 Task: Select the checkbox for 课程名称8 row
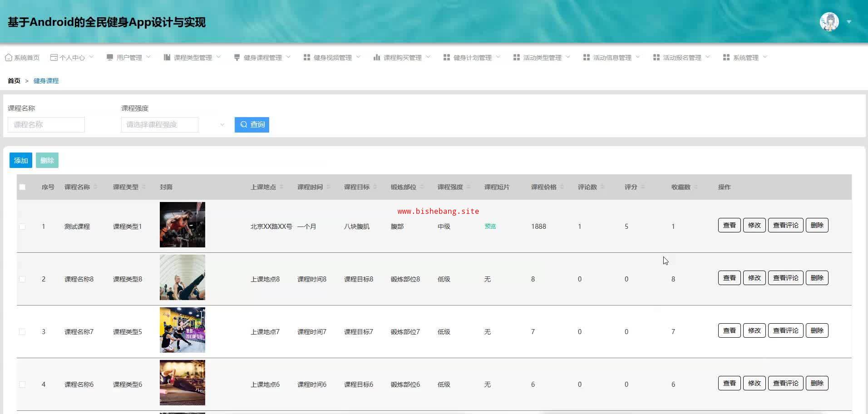(x=22, y=279)
